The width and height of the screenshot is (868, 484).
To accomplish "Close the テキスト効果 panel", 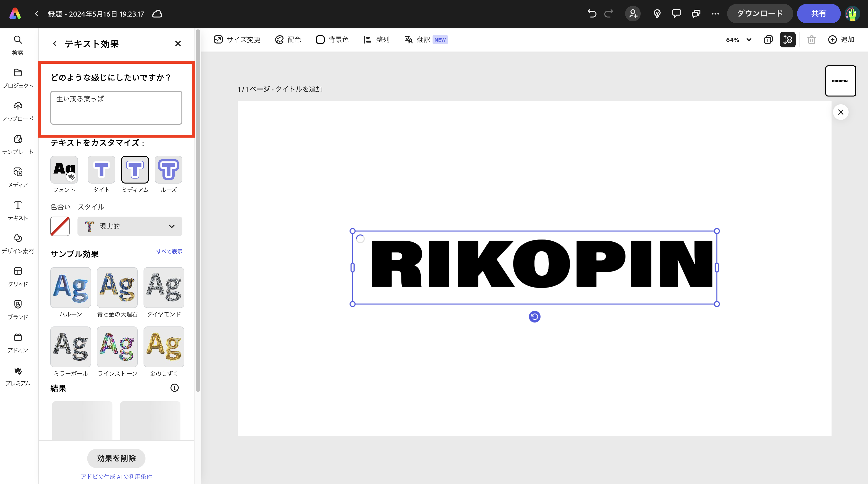I will [x=178, y=44].
